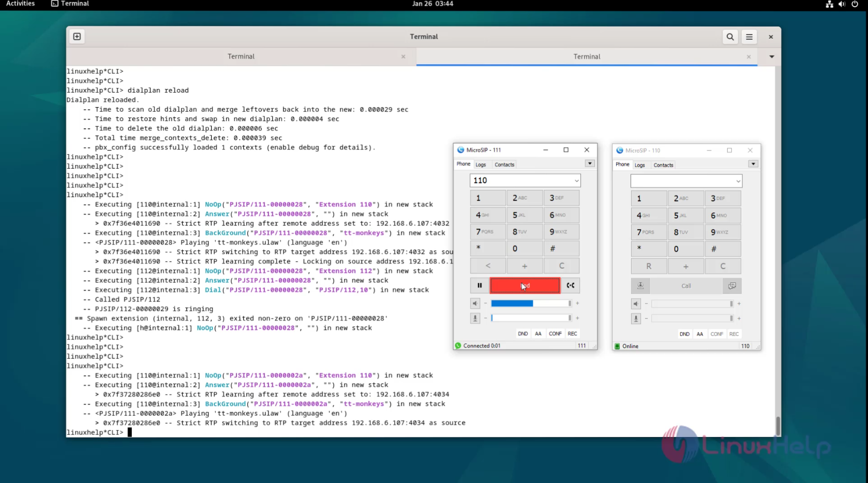Close the second Terminal tab
The image size is (868, 483).
click(749, 57)
